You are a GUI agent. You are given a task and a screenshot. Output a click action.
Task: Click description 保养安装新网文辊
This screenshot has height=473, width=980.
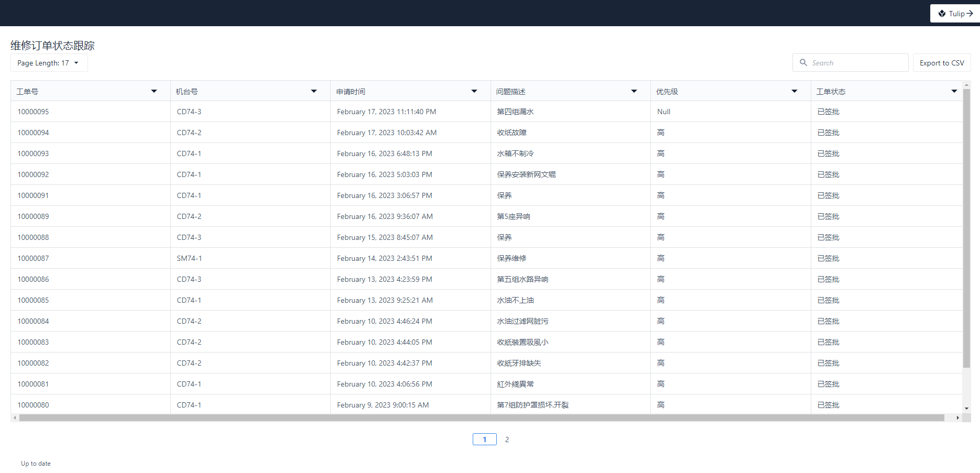click(x=526, y=174)
